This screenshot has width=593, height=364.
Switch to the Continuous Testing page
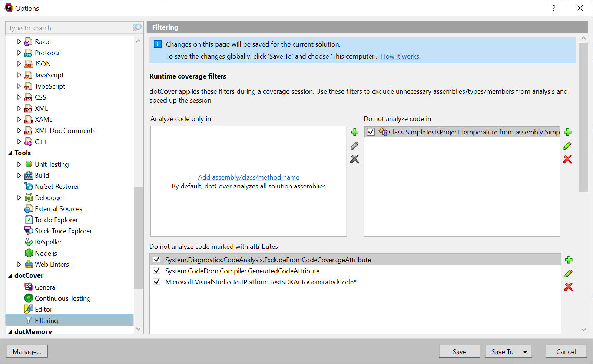pos(63,298)
